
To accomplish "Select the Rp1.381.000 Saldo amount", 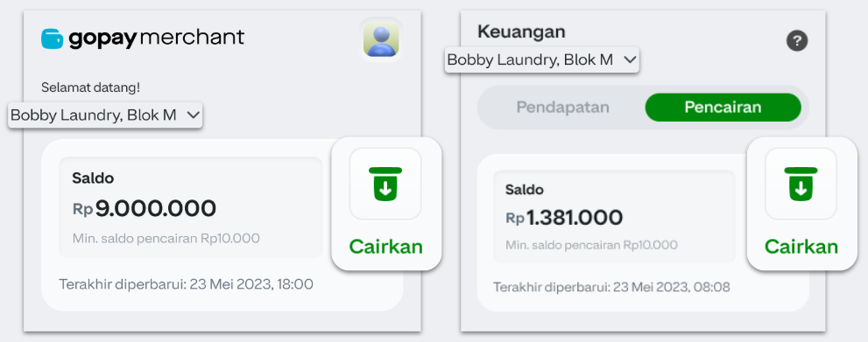I will [564, 218].
